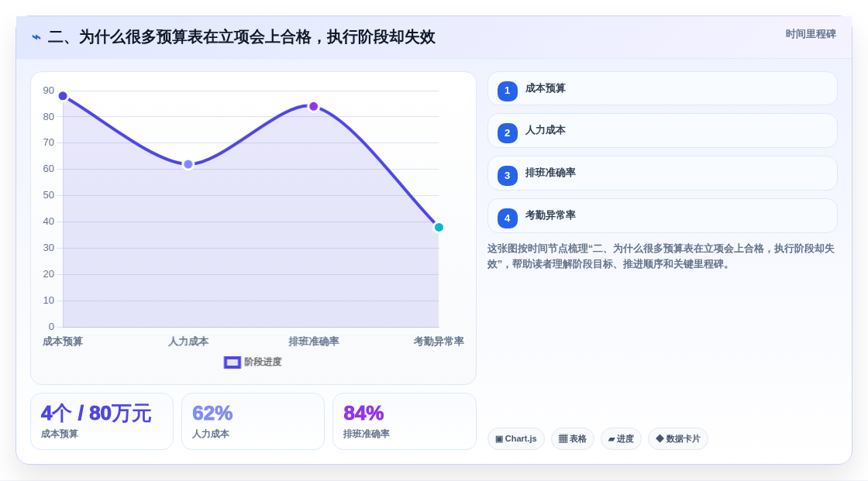
Task: Open the 考勤异常率 timeline item
Action: click(x=662, y=216)
